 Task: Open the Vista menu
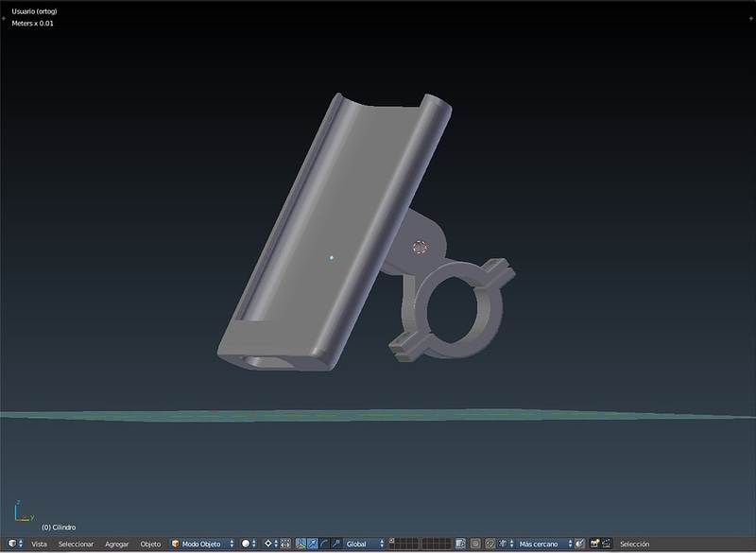pos(39,544)
